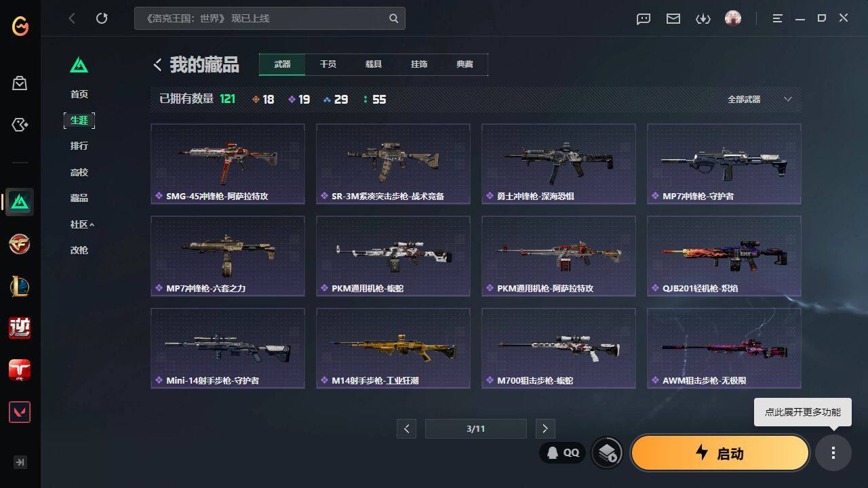This screenshot has height=488, width=868.
Task: Select the Valorant game icon in sidebar
Action: click(20, 412)
